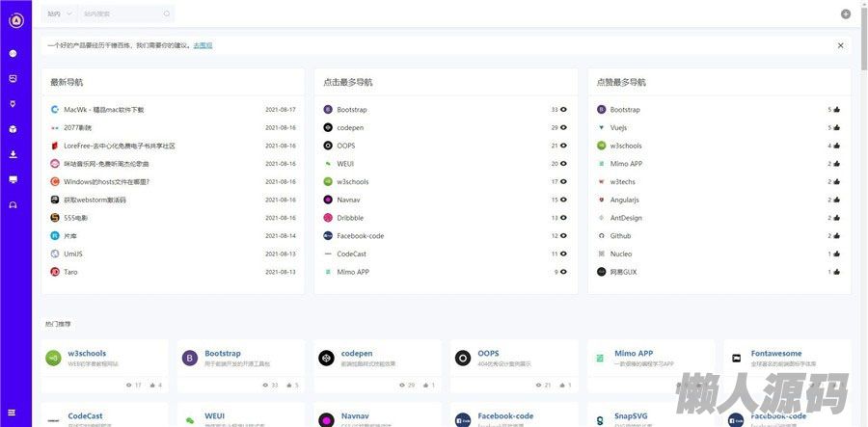The image size is (868, 427).
Task: Click the CodeCast card title
Action: (85, 416)
